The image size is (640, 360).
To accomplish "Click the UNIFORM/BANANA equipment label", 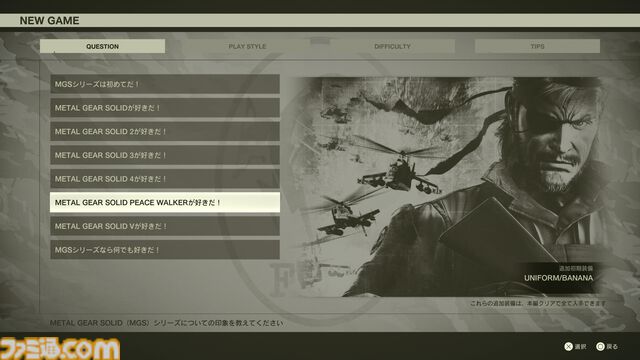I will (558, 278).
